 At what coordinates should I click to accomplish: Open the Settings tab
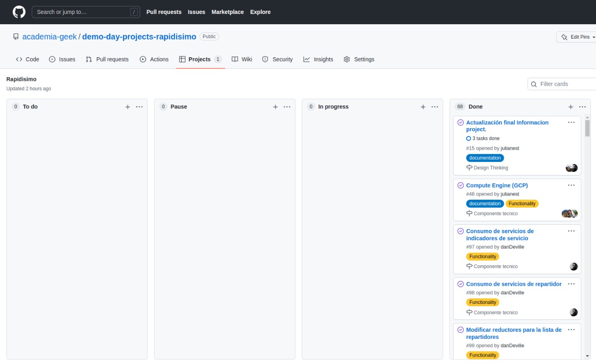(x=359, y=59)
